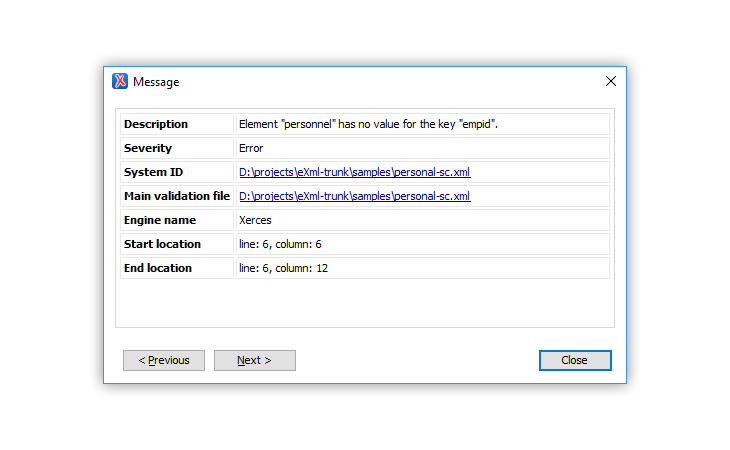Viewport: 730px width, 450px height.
Task: Select the Description label cell
Action: 177,124
